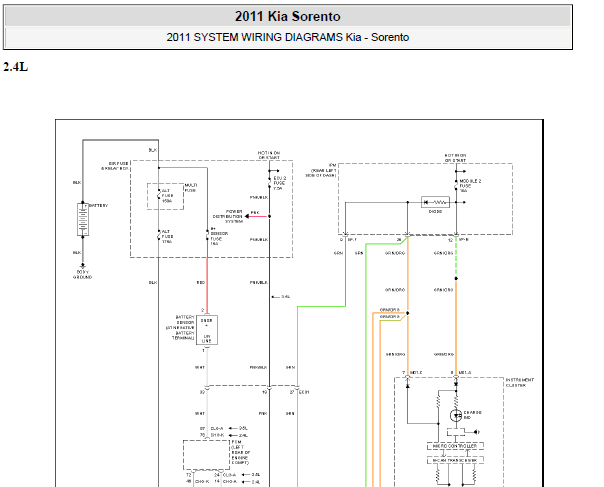
Task: Click the splice dot joining the orange branch wires
Action: click(x=408, y=313)
